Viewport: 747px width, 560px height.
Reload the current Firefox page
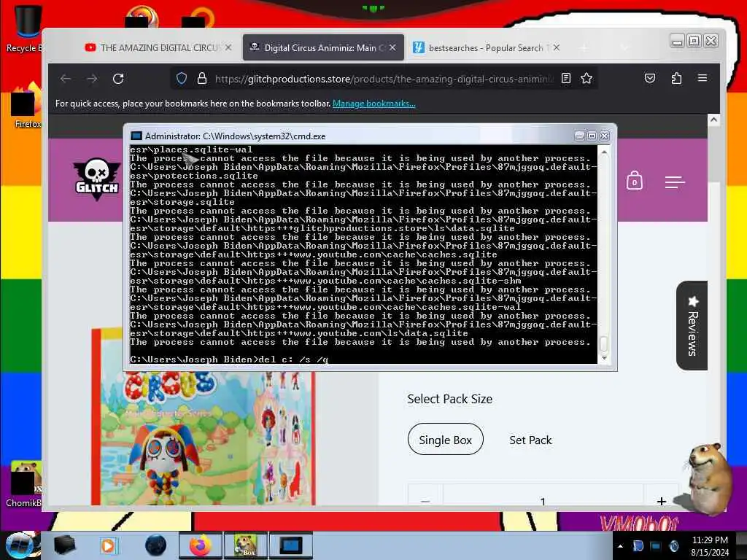coord(118,79)
